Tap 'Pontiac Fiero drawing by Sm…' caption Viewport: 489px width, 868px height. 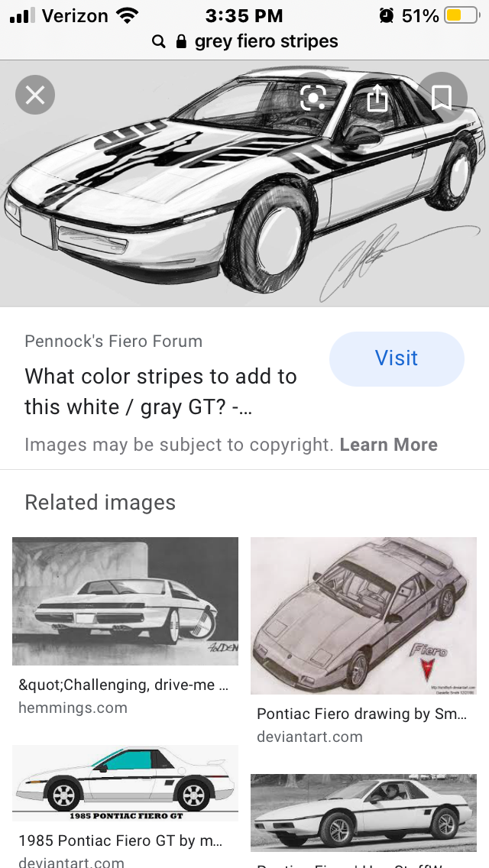point(361,714)
